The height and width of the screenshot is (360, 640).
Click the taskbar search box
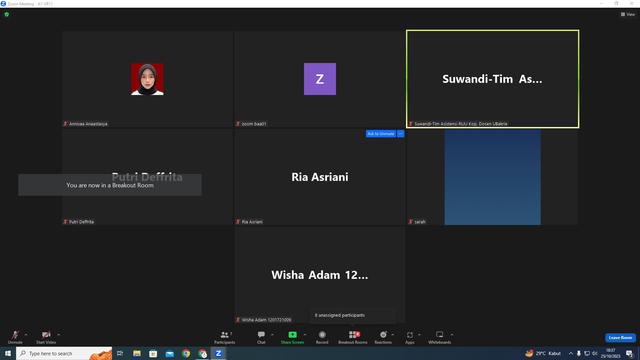(x=64, y=353)
